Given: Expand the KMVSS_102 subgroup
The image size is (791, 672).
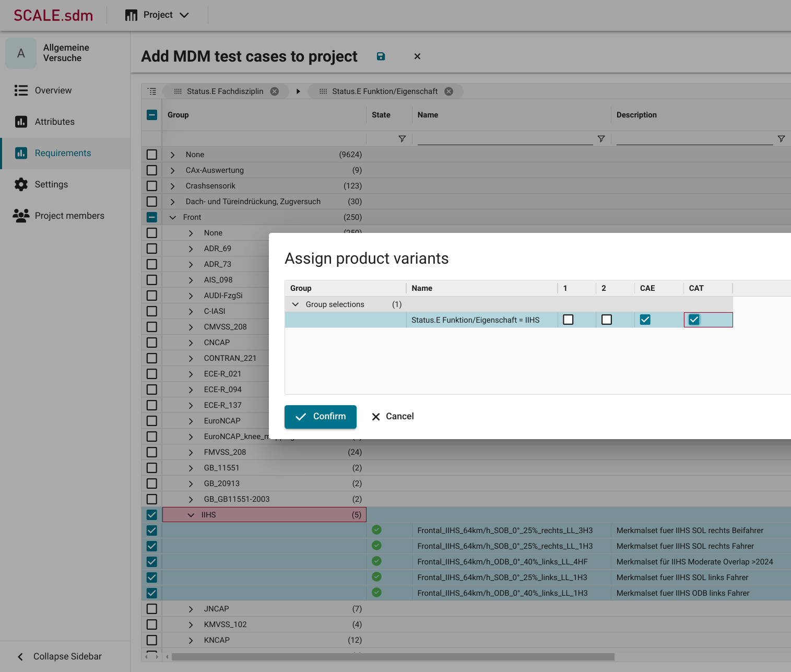Looking at the screenshot, I should (191, 625).
